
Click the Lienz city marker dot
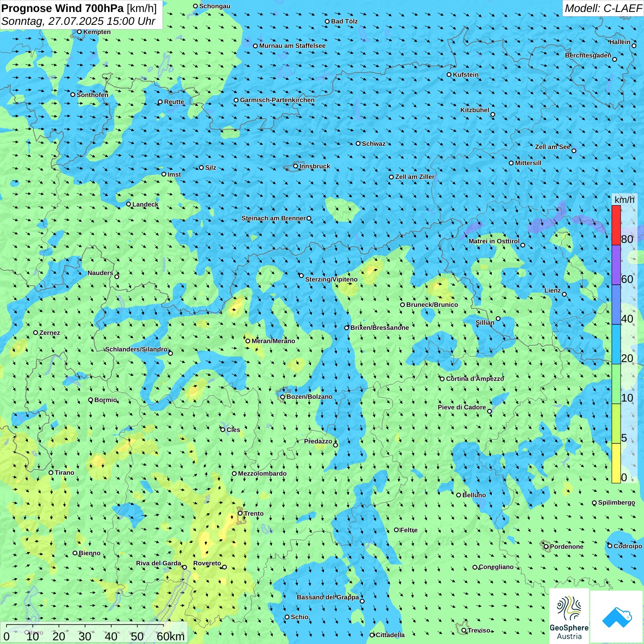(x=564, y=294)
